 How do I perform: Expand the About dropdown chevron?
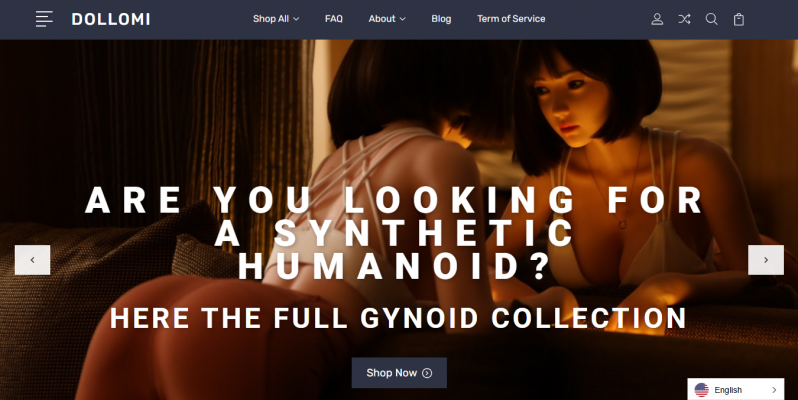tap(403, 19)
